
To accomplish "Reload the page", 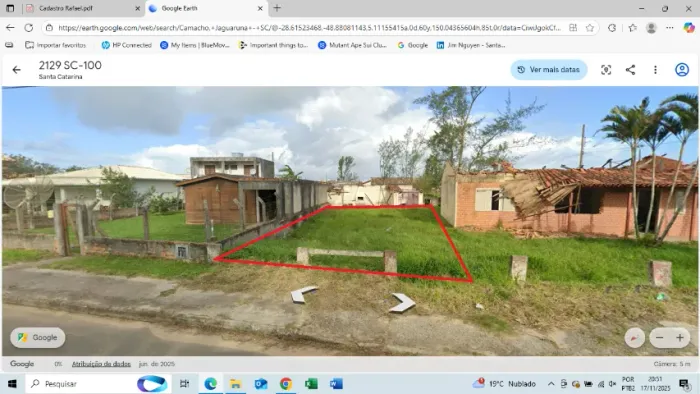I will click(29, 28).
